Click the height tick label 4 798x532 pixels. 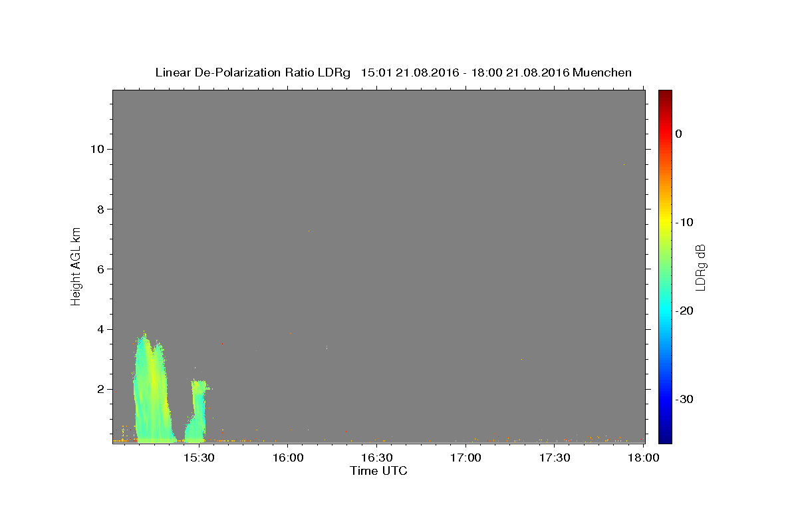pyautogui.click(x=100, y=329)
